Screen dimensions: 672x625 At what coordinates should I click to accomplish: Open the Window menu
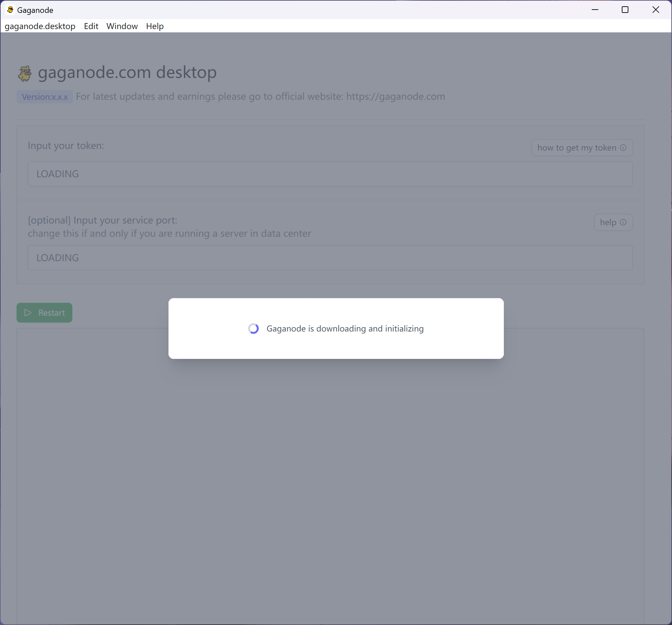[x=122, y=26]
